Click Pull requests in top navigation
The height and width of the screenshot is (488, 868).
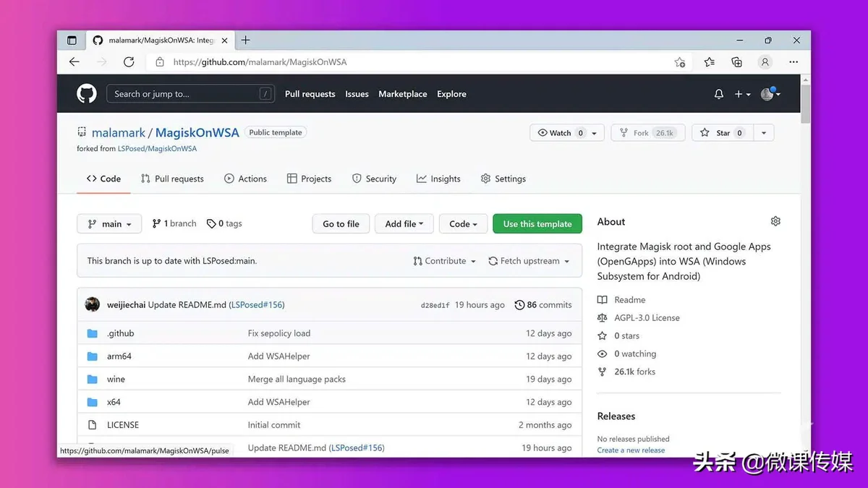310,94
